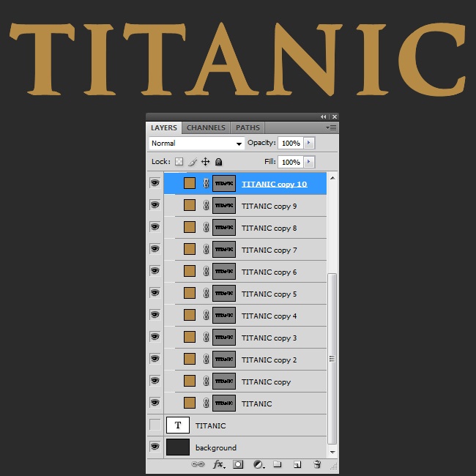This screenshot has height=476, width=476.
Task: Click the layers list scrollbar thumb
Action: (x=332, y=359)
